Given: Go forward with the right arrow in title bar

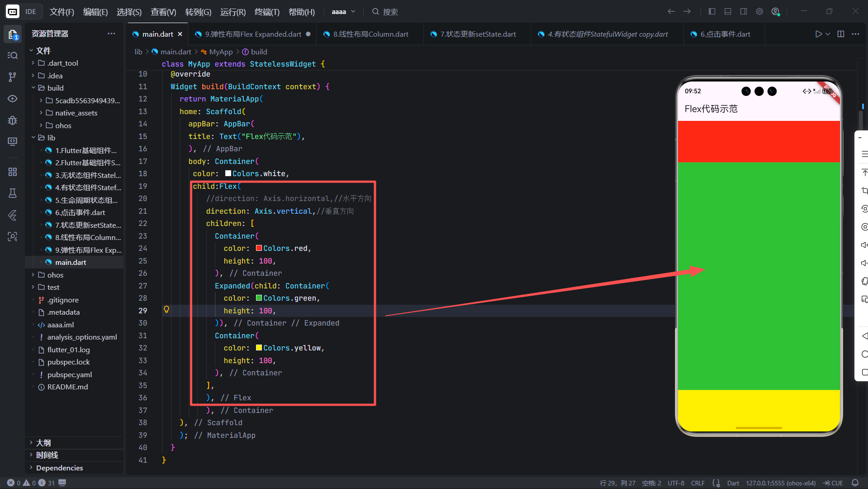Looking at the screenshot, I should click(x=687, y=11).
